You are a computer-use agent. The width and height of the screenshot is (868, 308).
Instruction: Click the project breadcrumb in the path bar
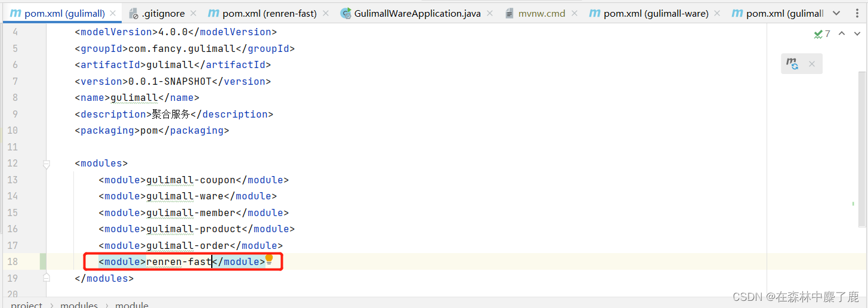[27, 305]
